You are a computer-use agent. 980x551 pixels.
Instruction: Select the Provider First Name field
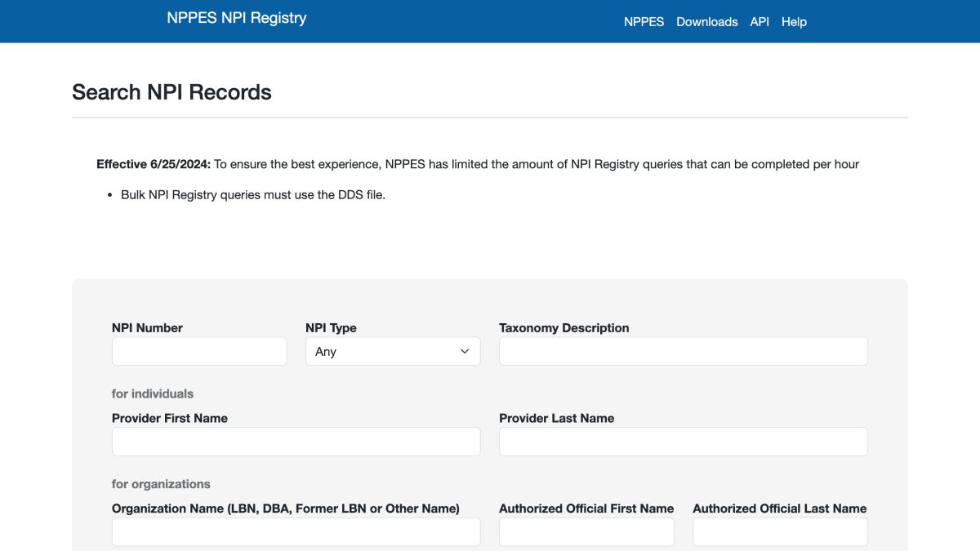click(296, 442)
